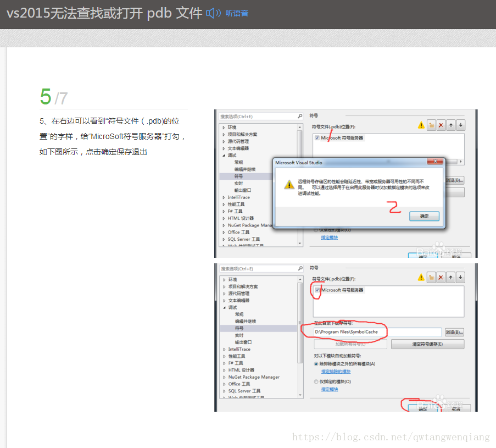Viewport: 496px width, 448px height.
Task: Open 指定排除的模块 link
Action: click(x=336, y=372)
